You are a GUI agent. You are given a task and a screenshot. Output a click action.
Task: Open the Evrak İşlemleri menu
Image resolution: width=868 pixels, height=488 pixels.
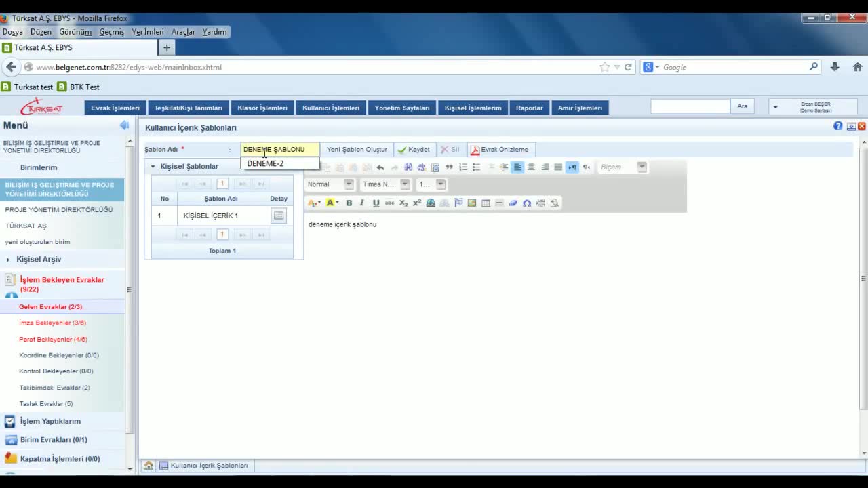click(115, 108)
